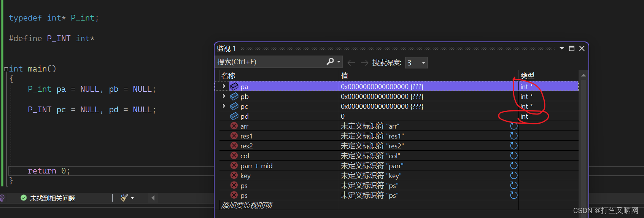This screenshot has width=644, height=218.
Task: Click the variable cube icon for pc
Action: 234,106
